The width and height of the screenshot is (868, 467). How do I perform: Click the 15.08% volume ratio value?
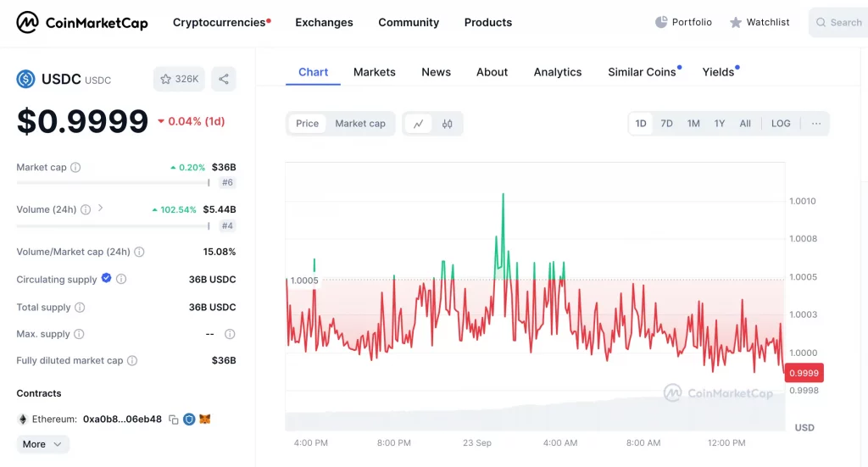[220, 252]
